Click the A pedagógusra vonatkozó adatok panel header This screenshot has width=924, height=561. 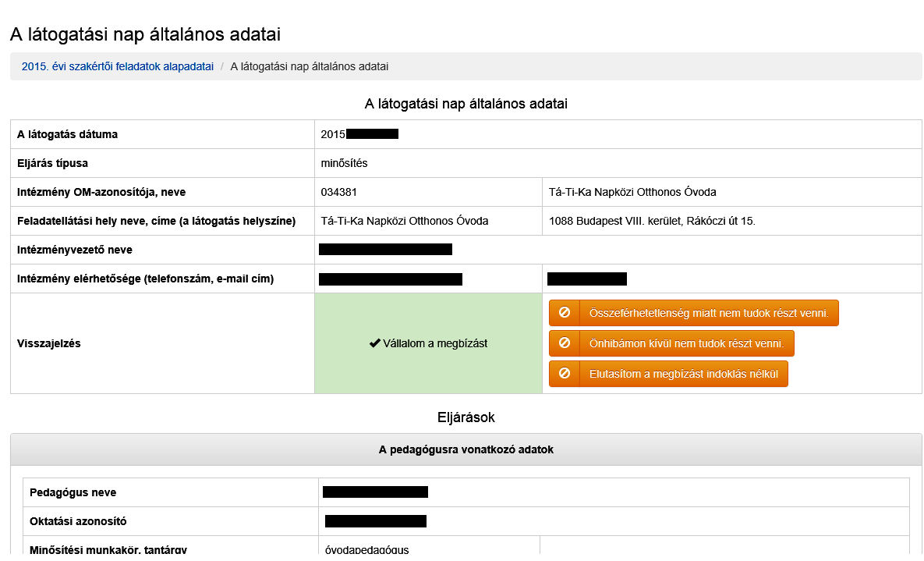pos(466,449)
